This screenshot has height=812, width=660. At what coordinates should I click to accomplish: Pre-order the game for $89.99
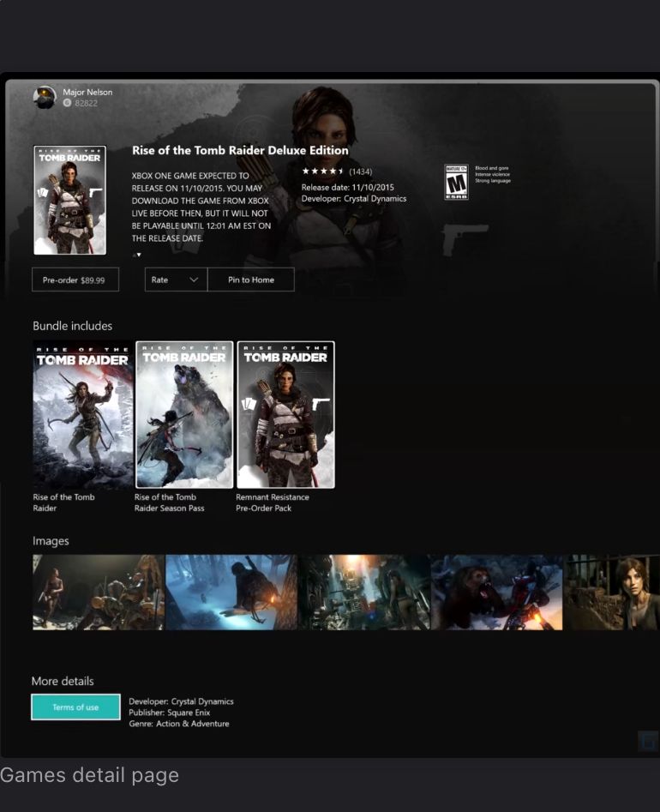75,280
